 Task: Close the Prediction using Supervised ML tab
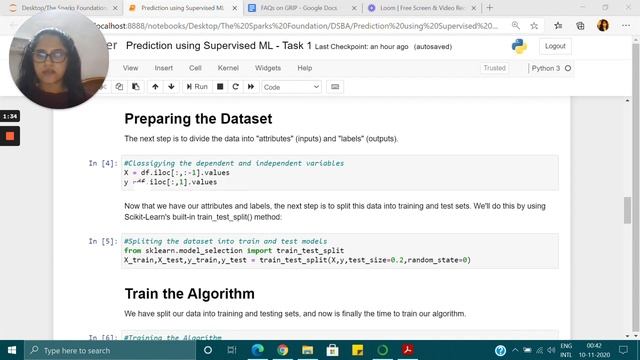[235, 8]
